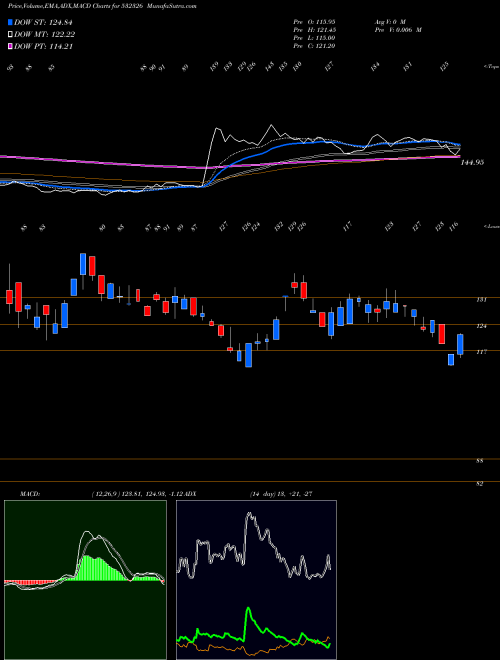Image resolution: width=500 pixels, height=660 pixels.
Task: Click the 117 price level label
Action: click(x=481, y=352)
